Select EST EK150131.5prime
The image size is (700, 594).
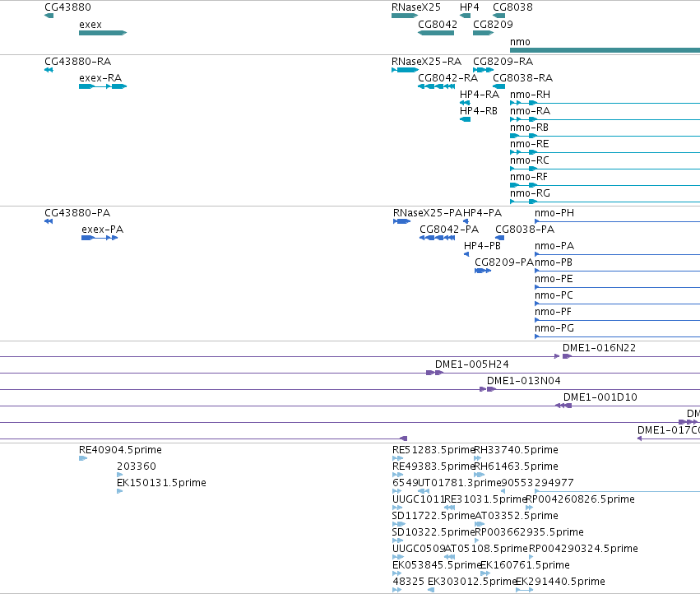(x=161, y=483)
